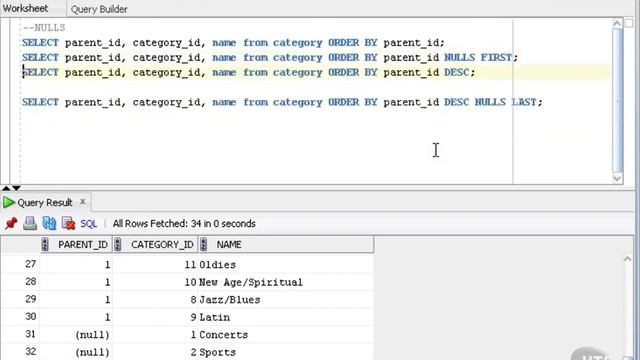
Task: Select row number 31
Action: [x=30, y=334]
